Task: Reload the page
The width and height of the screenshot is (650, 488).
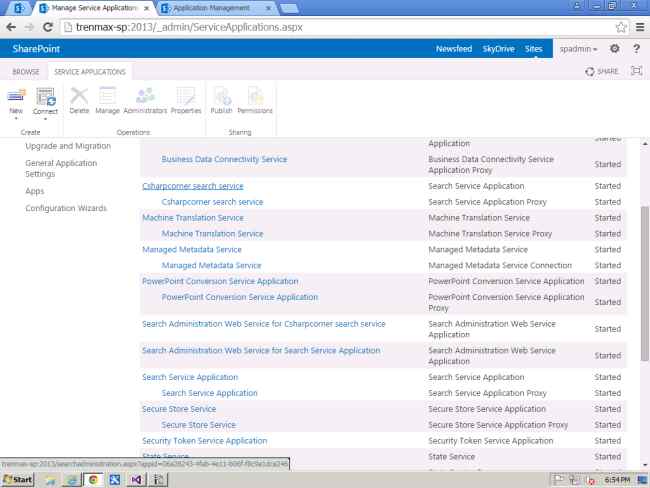Action: (48, 27)
